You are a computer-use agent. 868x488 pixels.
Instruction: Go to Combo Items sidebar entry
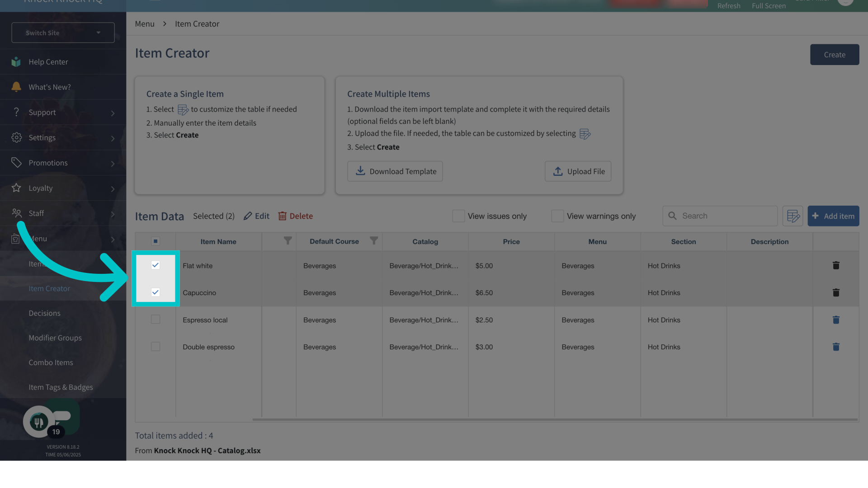(x=51, y=362)
